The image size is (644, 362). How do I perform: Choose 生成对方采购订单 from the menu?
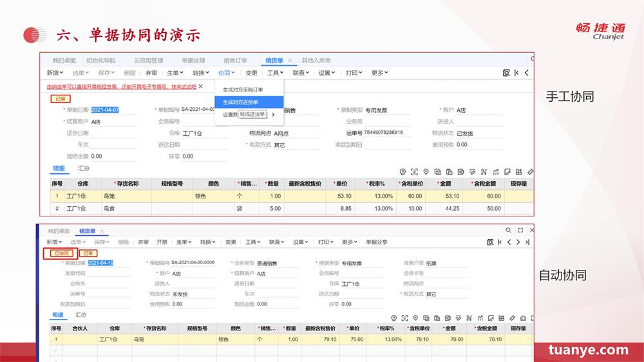[243, 90]
